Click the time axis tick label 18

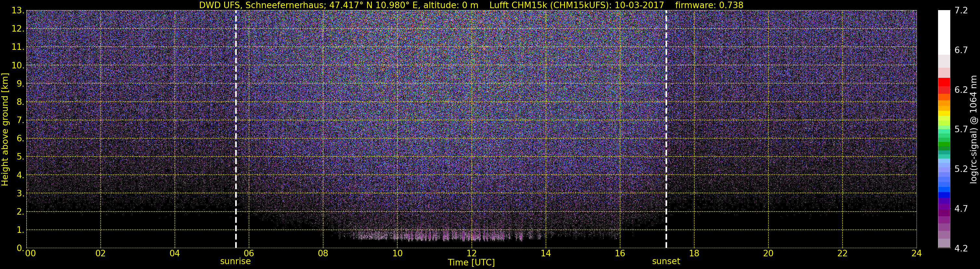pos(694,253)
